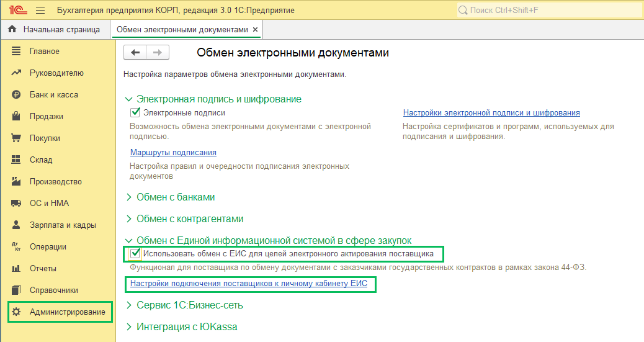Open the Банк и касса section
This screenshot has height=342, width=644.
coord(54,94)
